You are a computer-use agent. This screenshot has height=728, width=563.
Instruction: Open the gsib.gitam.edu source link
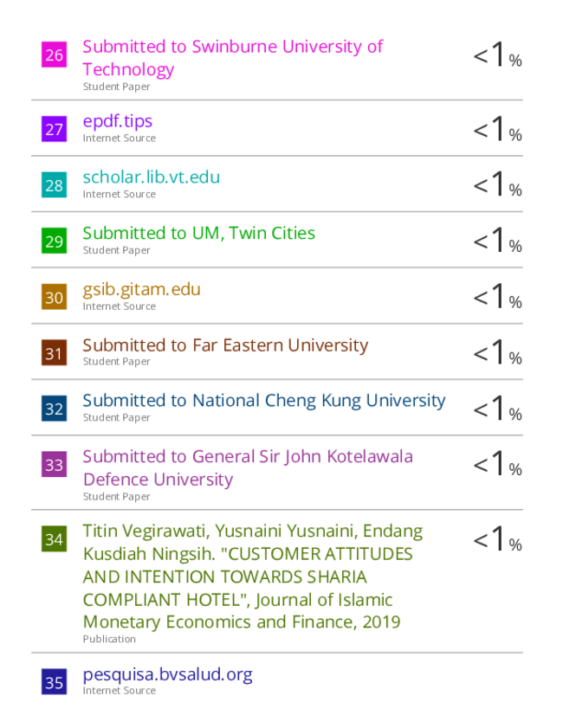click(x=142, y=290)
